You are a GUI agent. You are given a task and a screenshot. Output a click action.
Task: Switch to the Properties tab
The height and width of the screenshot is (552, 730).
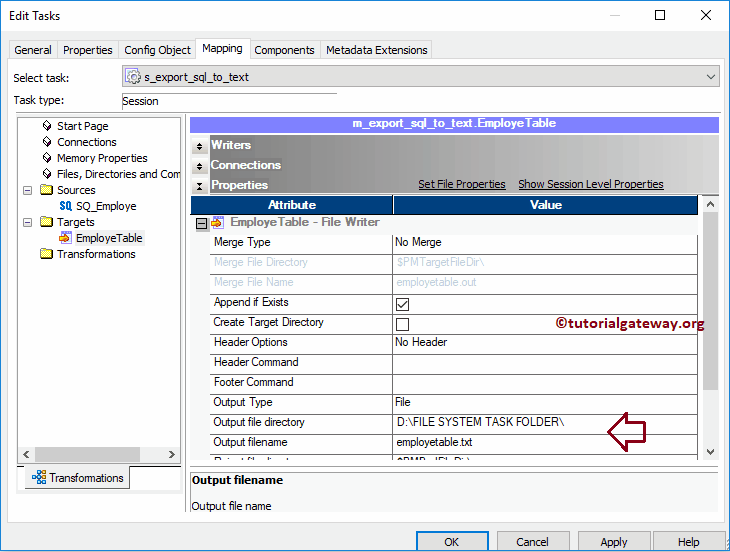(88, 50)
